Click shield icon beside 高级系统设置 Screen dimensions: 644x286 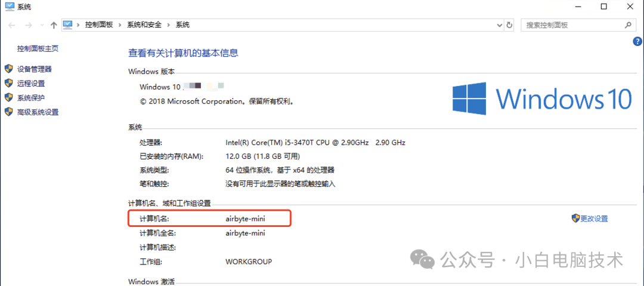click(x=8, y=112)
